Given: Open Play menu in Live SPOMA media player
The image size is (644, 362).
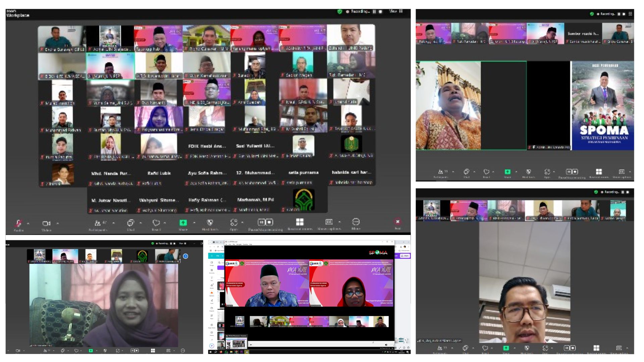Looking at the screenshot, I should point(234,244).
